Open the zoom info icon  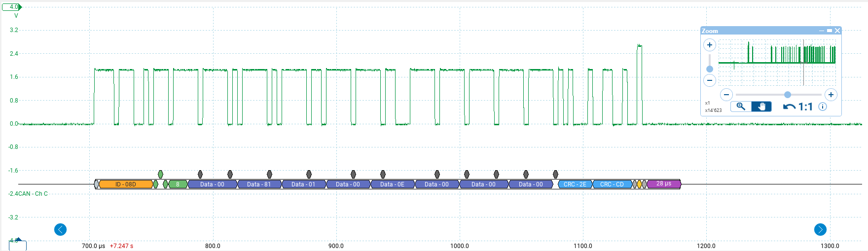(x=823, y=107)
